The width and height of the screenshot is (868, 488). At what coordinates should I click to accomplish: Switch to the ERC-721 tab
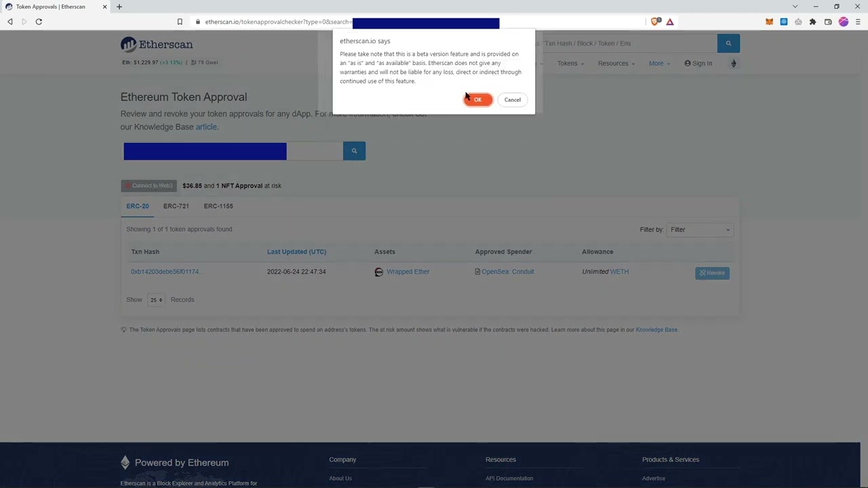[176, 206]
